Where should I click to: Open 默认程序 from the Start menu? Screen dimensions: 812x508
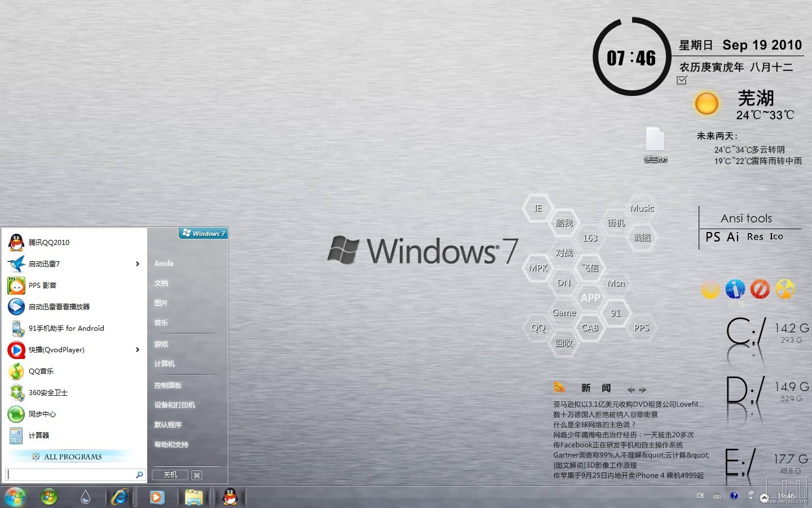click(x=168, y=425)
